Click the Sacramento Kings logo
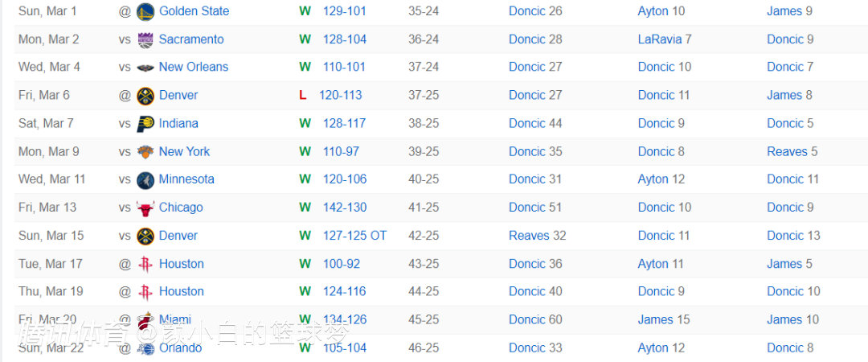Screen dimensions: 868x362 [145, 39]
